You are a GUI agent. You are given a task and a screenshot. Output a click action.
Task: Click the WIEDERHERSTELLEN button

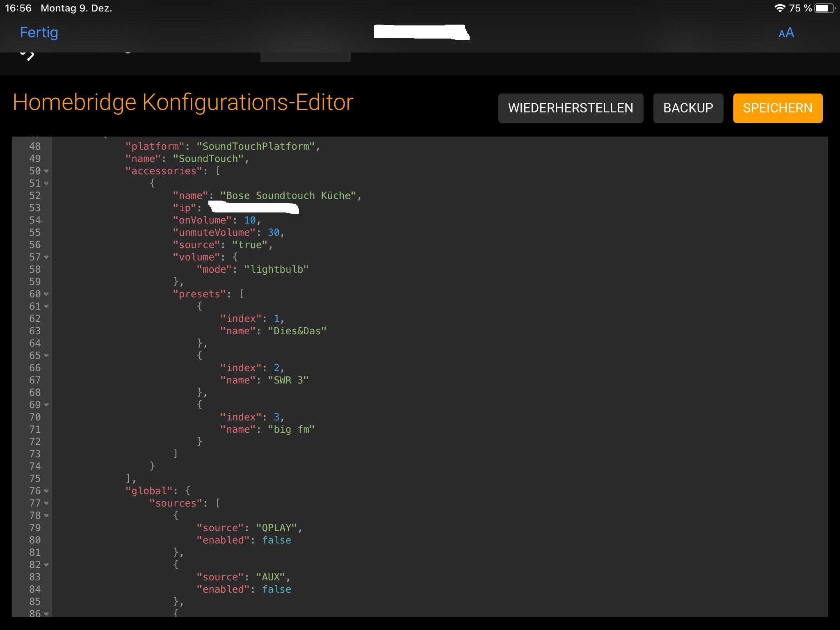[x=570, y=108]
